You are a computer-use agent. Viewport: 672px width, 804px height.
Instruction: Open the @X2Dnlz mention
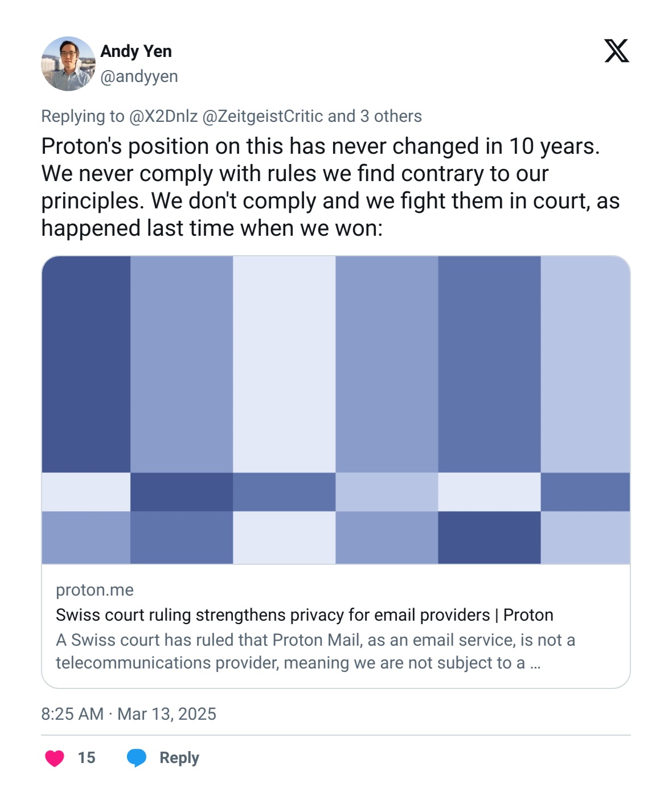click(x=163, y=116)
